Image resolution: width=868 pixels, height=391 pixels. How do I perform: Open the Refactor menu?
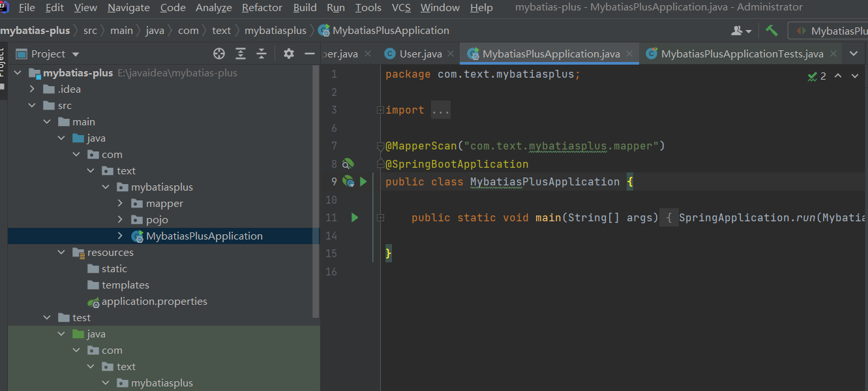(x=262, y=8)
